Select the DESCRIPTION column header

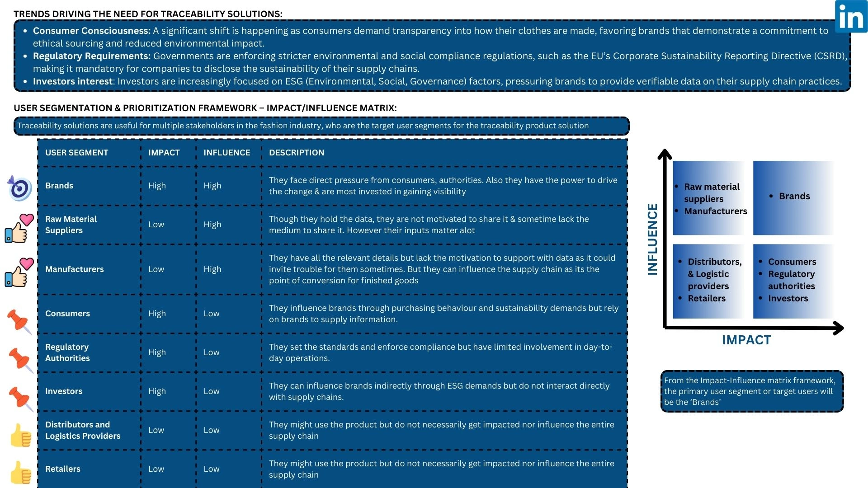(296, 153)
